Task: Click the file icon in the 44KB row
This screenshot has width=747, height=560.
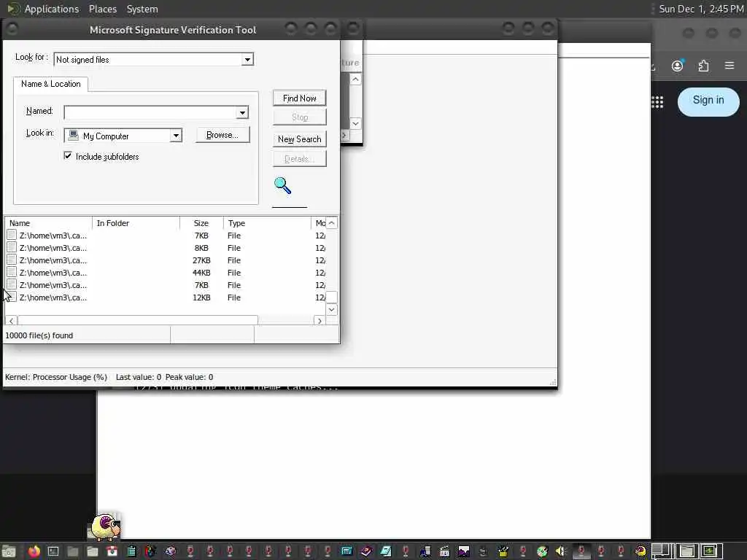Action: [x=12, y=273]
